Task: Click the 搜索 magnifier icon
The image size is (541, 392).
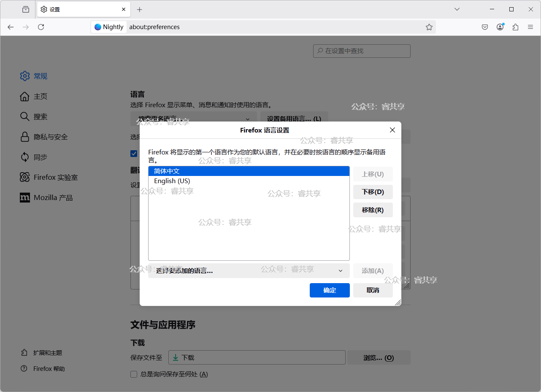Action: 25,117
